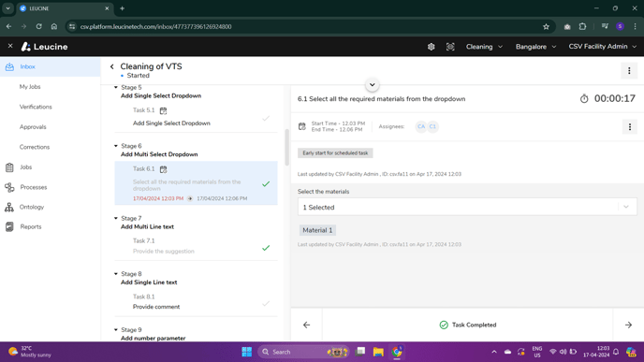Screen dimensions: 644x362
Task: Collapse Stage 9
Action: coord(116,329)
